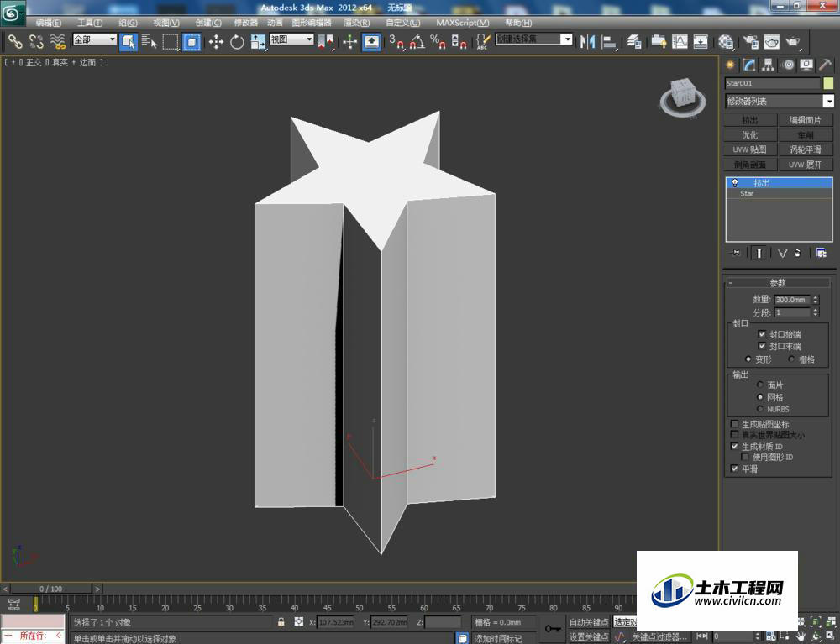This screenshot has height=644, width=840.
Task: Select the Scale tool
Action: [258, 41]
